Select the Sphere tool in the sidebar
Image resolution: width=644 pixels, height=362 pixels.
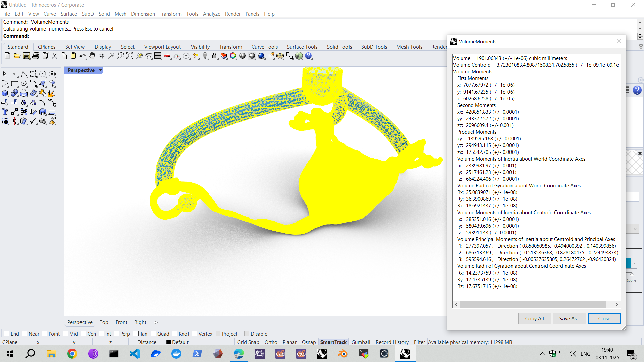click(x=14, y=93)
